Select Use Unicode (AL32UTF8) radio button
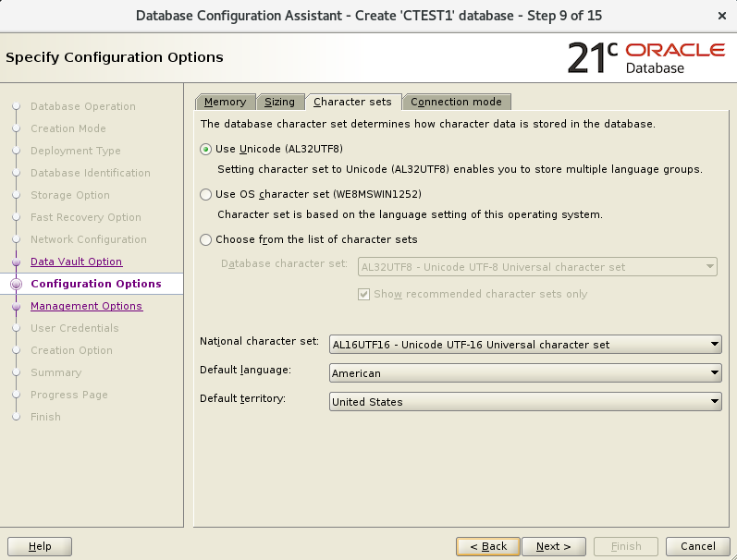Image resolution: width=737 pixels, height=560 pixels. 205,150
